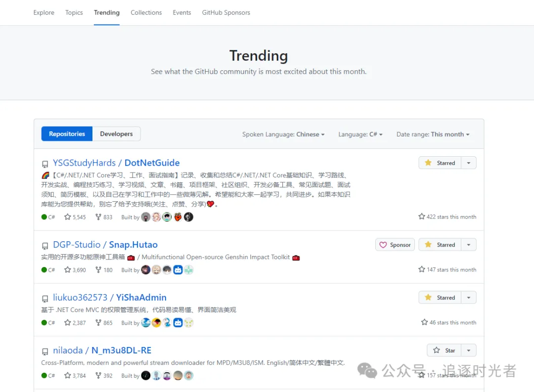Click third contributor avatar of YiShaAdmin
This screenshot has width=534, height=392.
(x=167, y=322)
